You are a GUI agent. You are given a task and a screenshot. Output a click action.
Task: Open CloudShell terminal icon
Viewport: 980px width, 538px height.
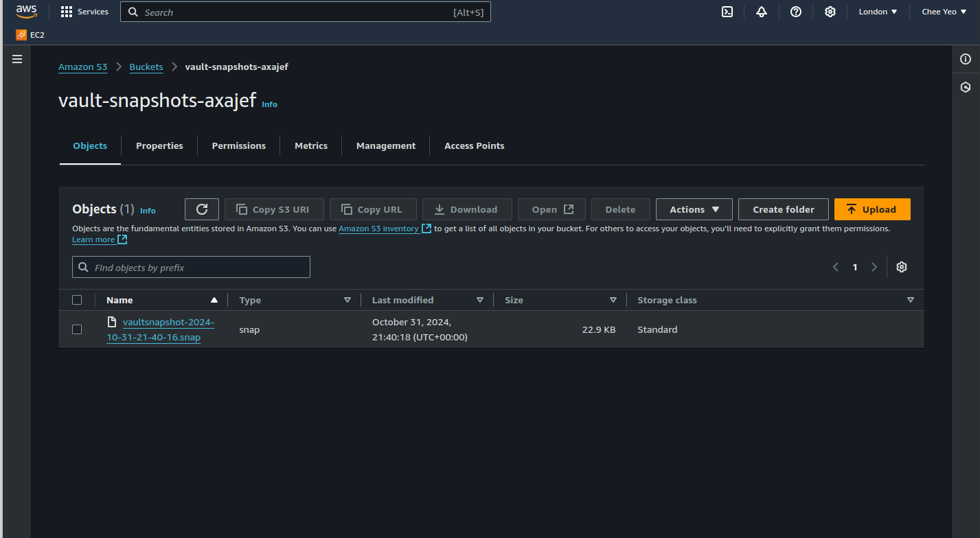pos(727,12)
